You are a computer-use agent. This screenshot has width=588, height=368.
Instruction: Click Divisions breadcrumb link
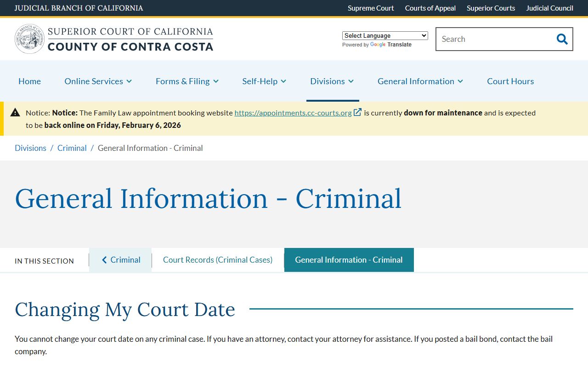[30, 148]
